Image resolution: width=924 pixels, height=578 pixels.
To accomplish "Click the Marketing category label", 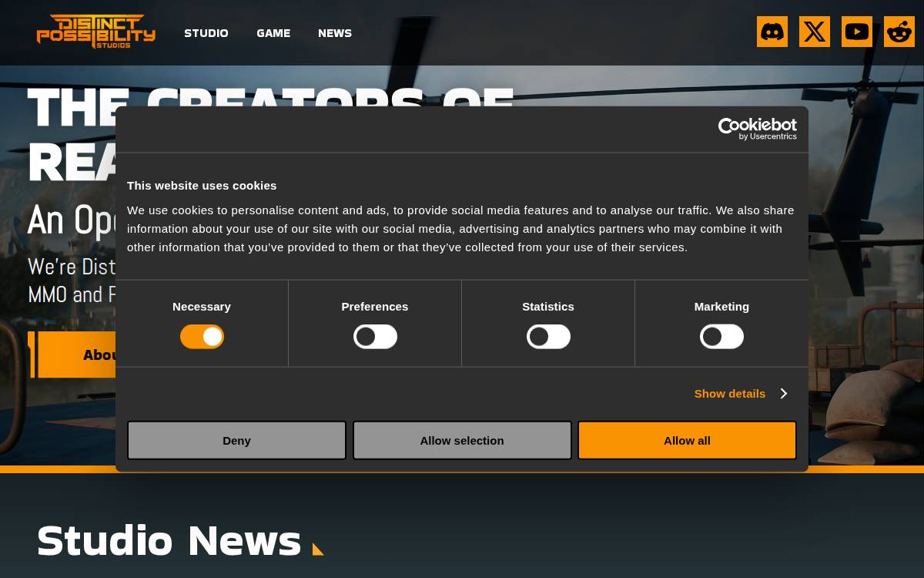I will [721, 306].
